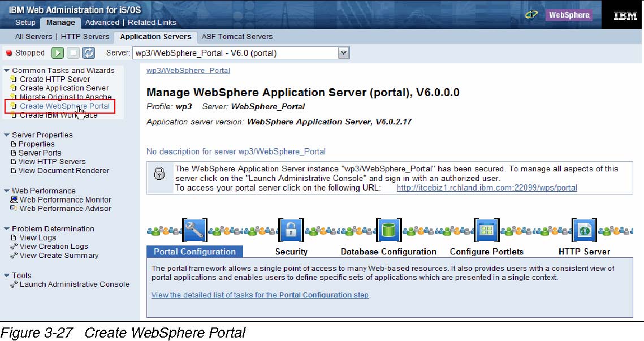Open the Server selection dropdown

(343, 53)
